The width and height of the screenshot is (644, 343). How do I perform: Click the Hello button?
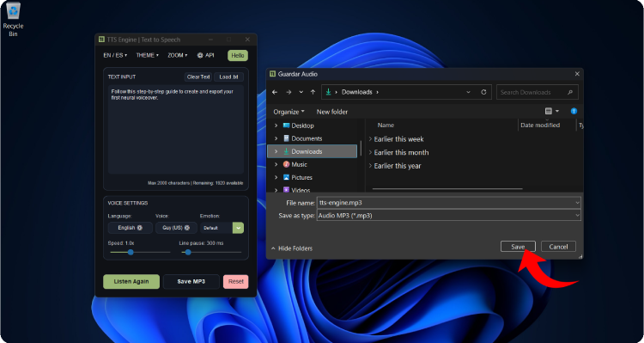click(238, 56)
